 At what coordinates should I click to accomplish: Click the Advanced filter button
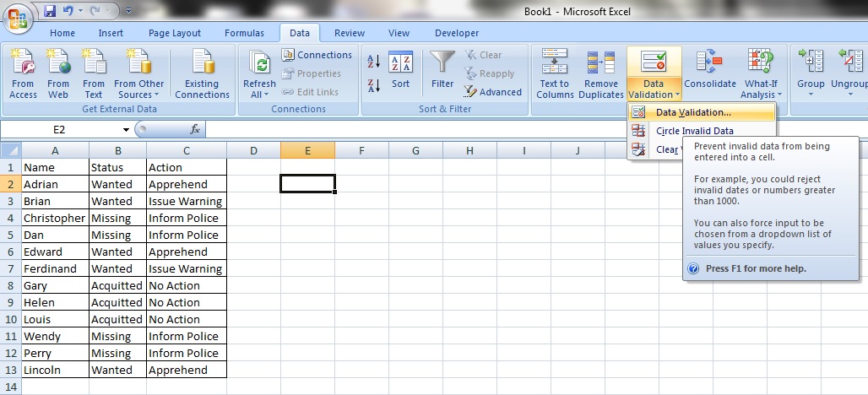pos(493,92)
